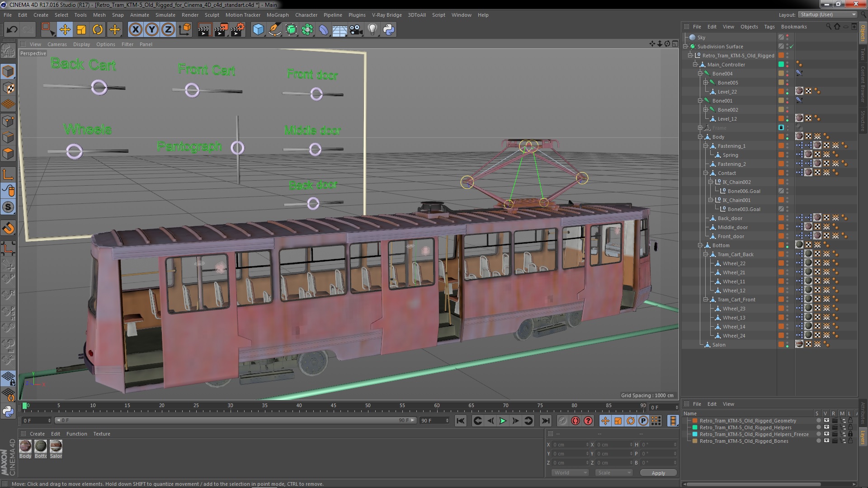
Task: Collapse the Main_Controller hierarchy
Action: 695,65
